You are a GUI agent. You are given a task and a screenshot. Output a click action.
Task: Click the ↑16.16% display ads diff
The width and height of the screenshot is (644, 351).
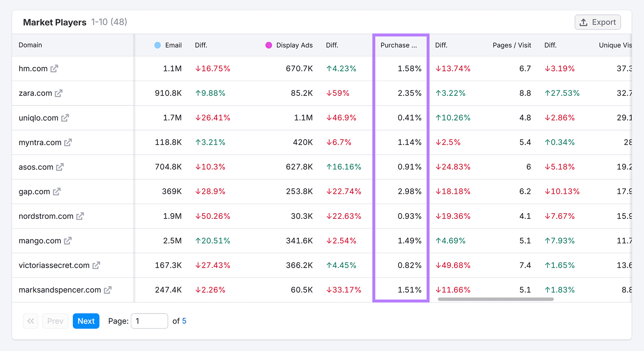pos(344,167)
